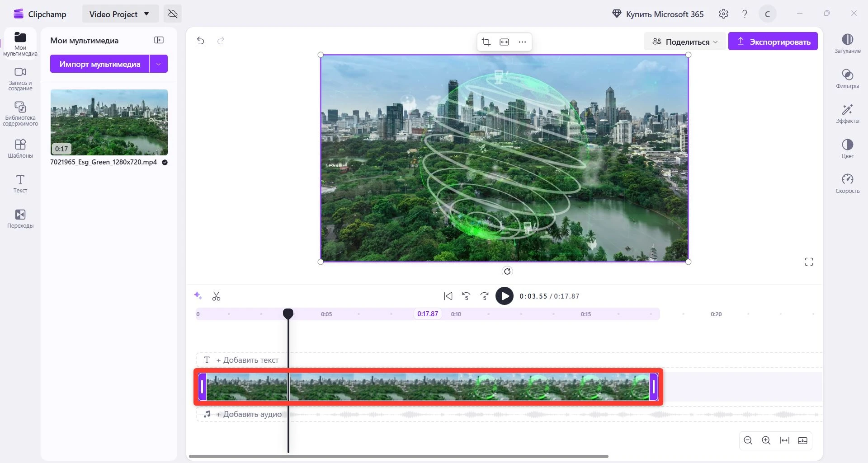Open the Filters panel (Фильтры)
This screenshot has height=463, width=868.
[x=847, y=79]
